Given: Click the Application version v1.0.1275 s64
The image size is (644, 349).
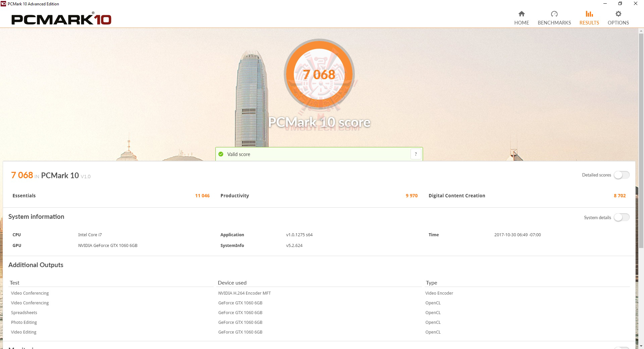Looking at the screenshot, I should click(x=299, y=235).
